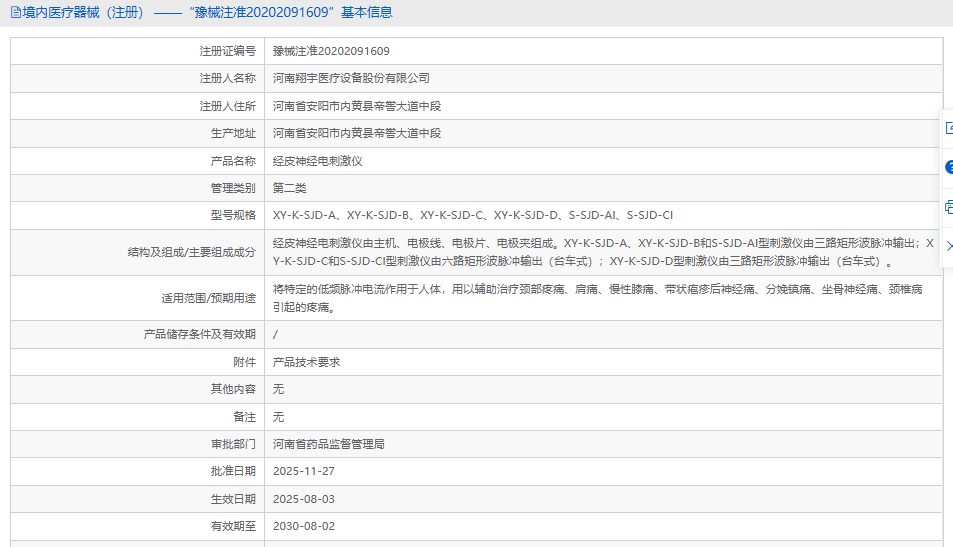Click the model list starting with XY-K-SJD-A
The width and height of the screenshot is (953, 547).
tap(473, 215)
